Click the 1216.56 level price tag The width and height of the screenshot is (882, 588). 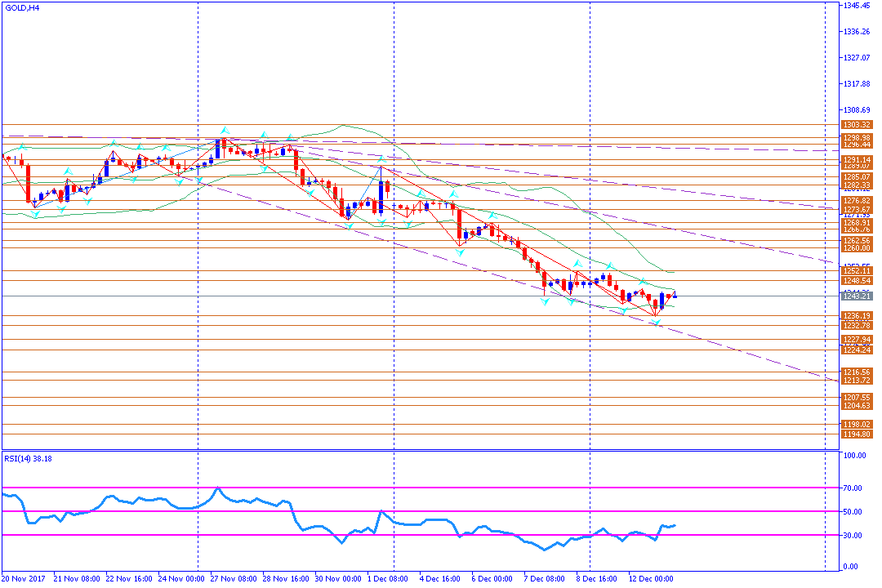(x=857, y=372)
